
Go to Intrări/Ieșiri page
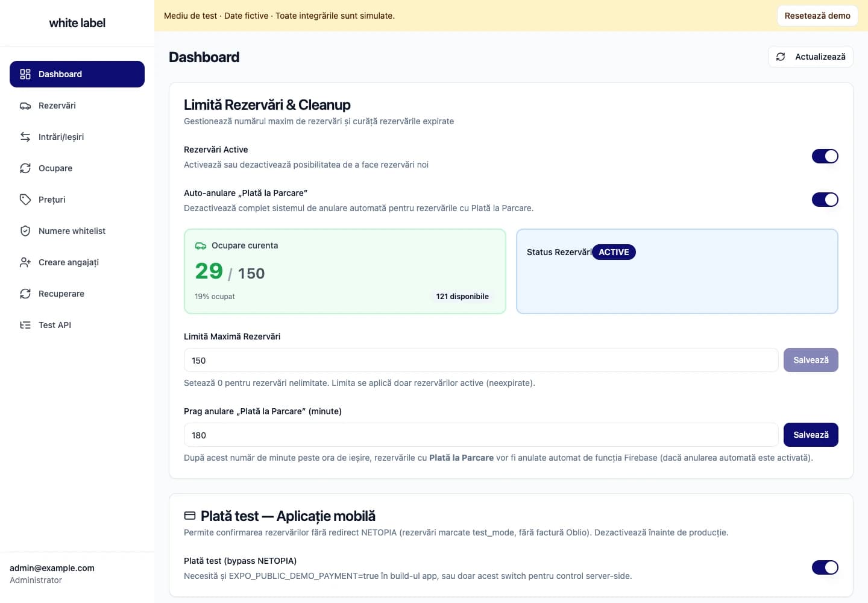point(77,137)
